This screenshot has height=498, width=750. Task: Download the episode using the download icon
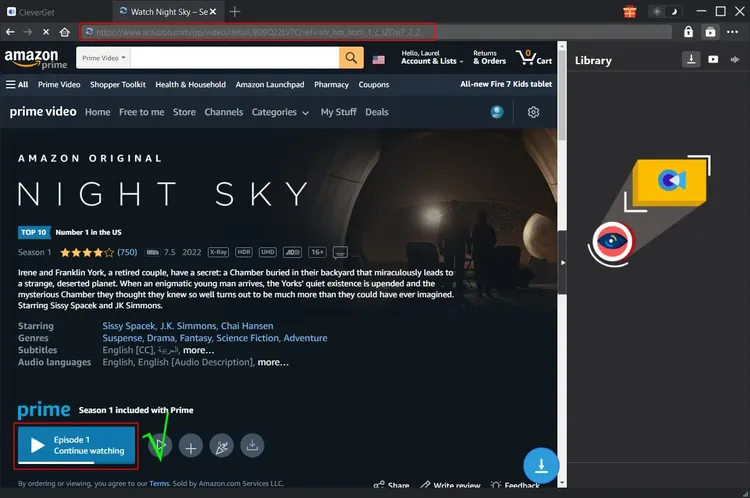tap(253, 446)
